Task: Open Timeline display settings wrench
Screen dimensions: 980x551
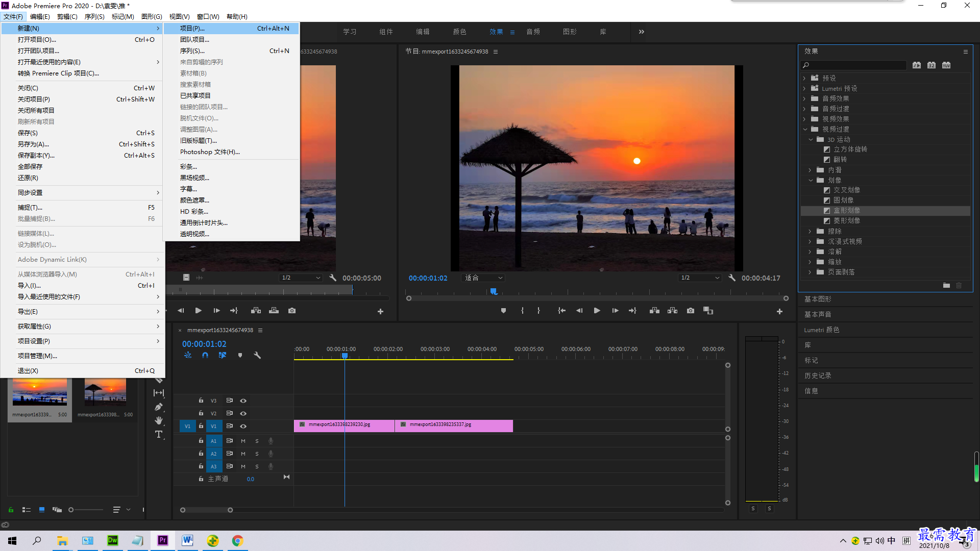Action: tap(257, 356)
